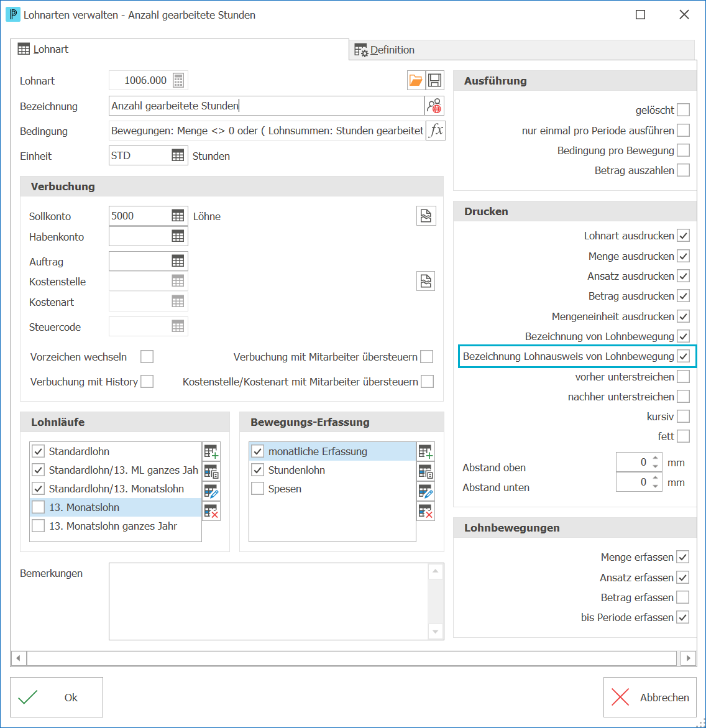Toggle the kursiv checkbox
Viewport: 706px width, 728px height.
683,417
